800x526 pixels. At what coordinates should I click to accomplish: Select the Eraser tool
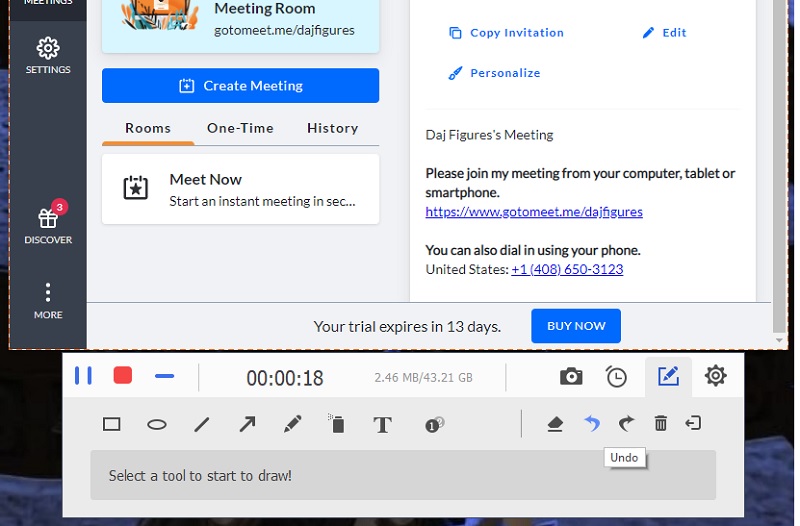pos(555,424)
